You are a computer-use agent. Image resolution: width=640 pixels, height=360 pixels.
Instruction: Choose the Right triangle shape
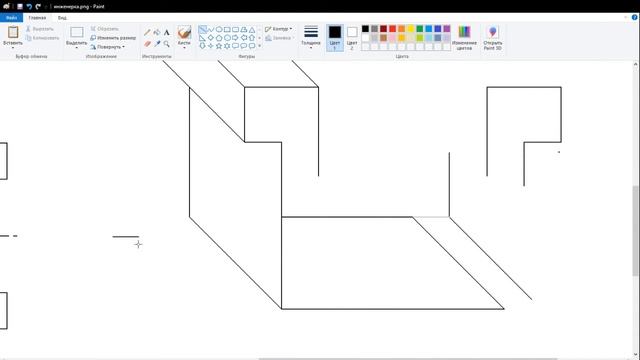tap(202, 38)
